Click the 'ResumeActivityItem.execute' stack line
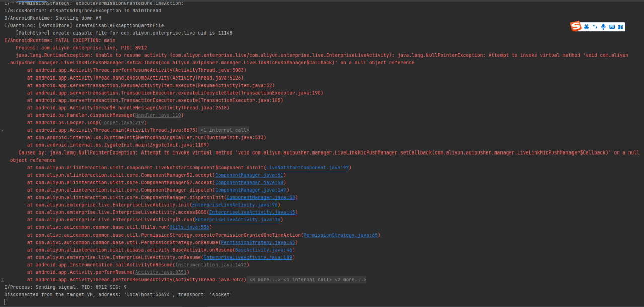 pyautogui.click(x=151, y=86)
